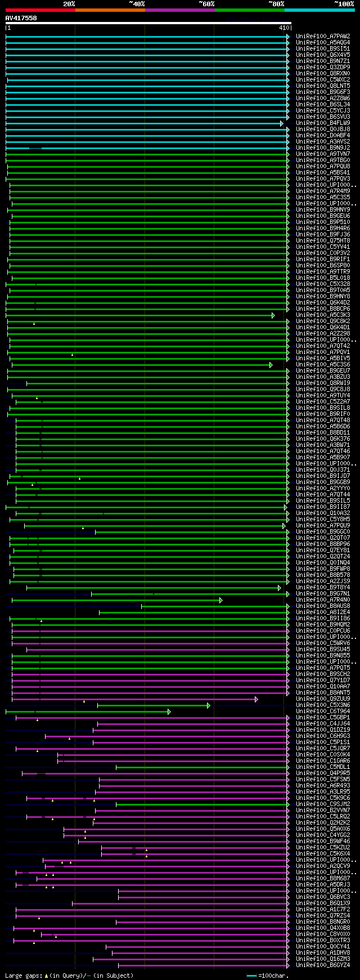The height and width of the screenshot is (980, 360).
Task: Click the UniRef100_B4FLW9 label
Action: 323,123
